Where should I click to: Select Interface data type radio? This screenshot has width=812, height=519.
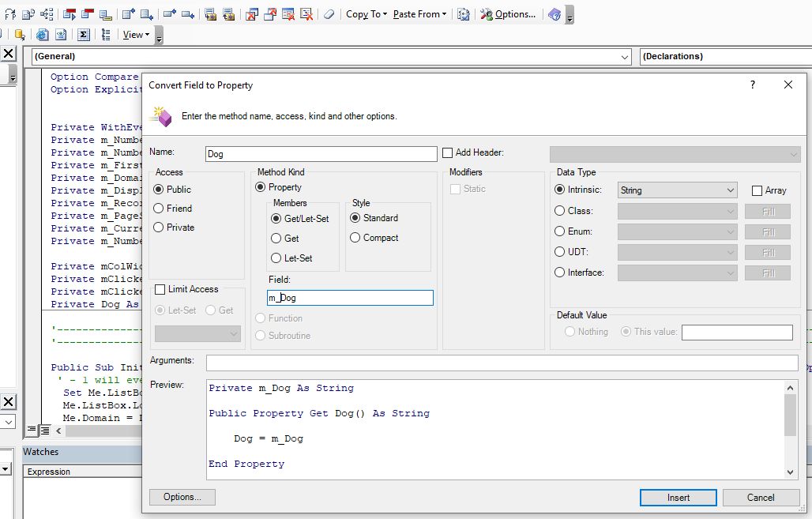[559, 273]
